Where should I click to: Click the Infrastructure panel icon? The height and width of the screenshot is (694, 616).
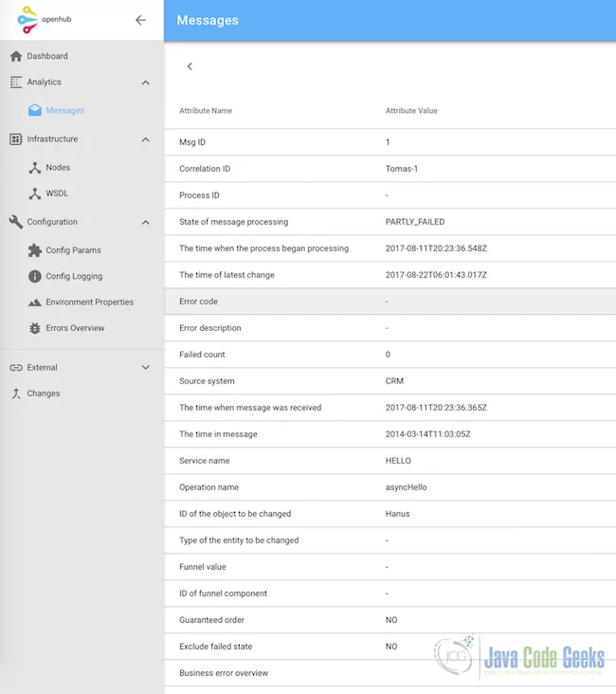click(16, 139)
